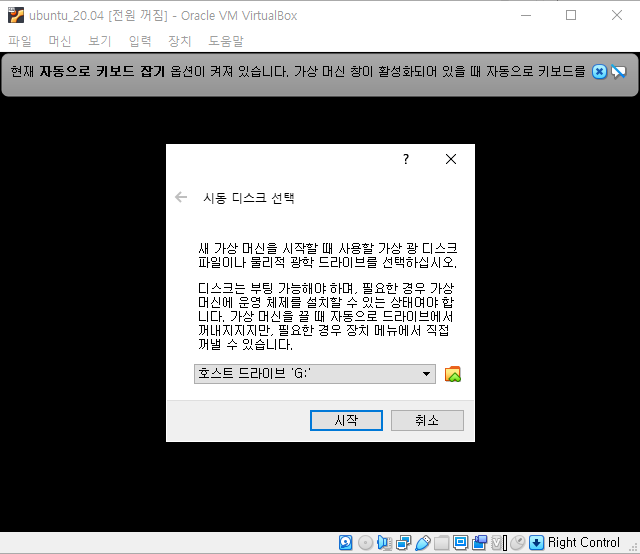Maximize the VirtualBox VM window

tap(571, 16)
